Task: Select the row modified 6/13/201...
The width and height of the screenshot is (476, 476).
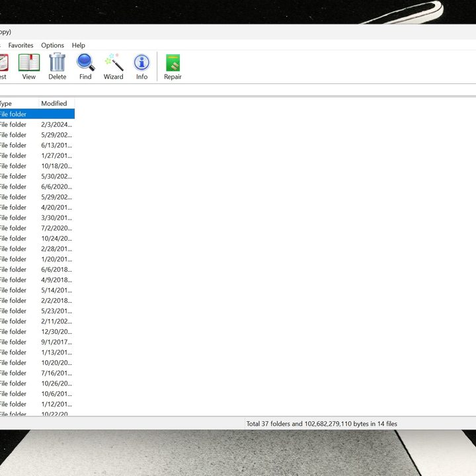Action: coord(37,145)
